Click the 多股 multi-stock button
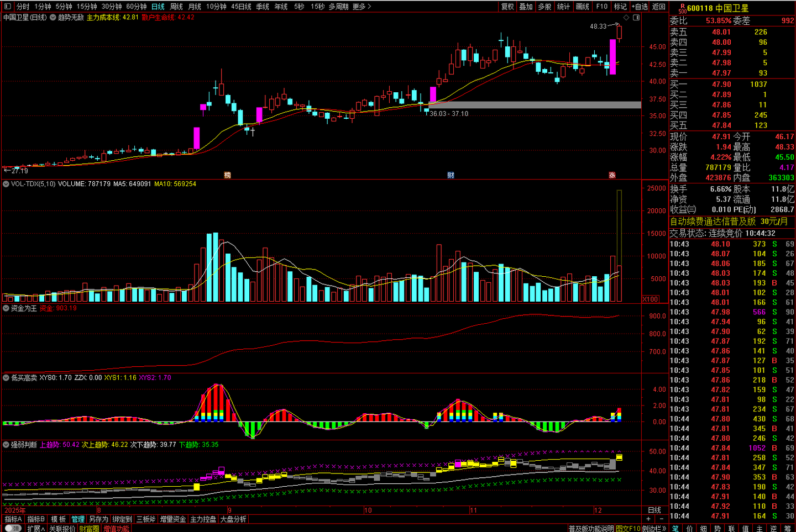 point(544,7)
